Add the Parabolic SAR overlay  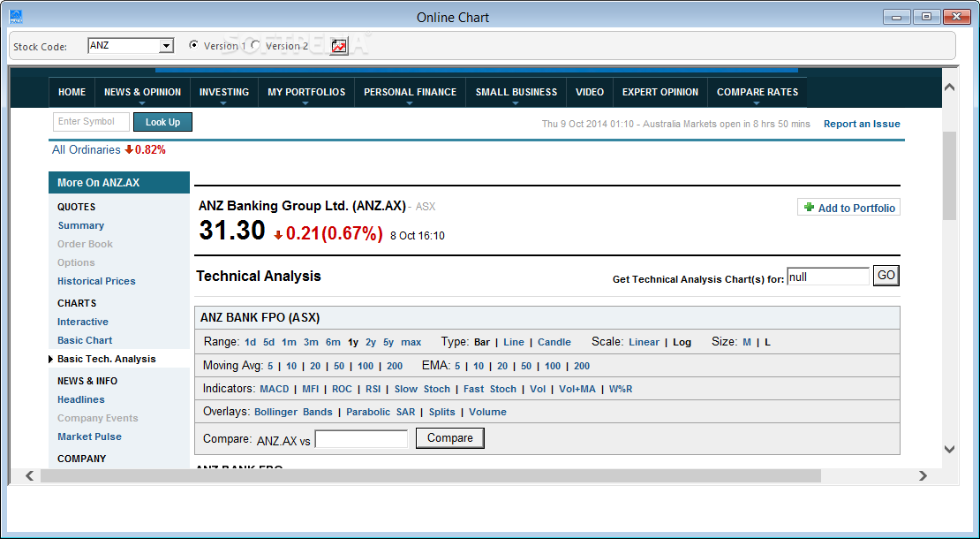381,412
